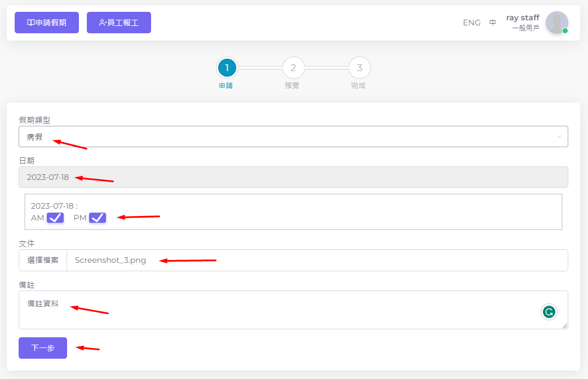Viewport: 588px width, 379px height.
Task: Uncheck the AM checkbox
Action: click(x=55, y=218)
